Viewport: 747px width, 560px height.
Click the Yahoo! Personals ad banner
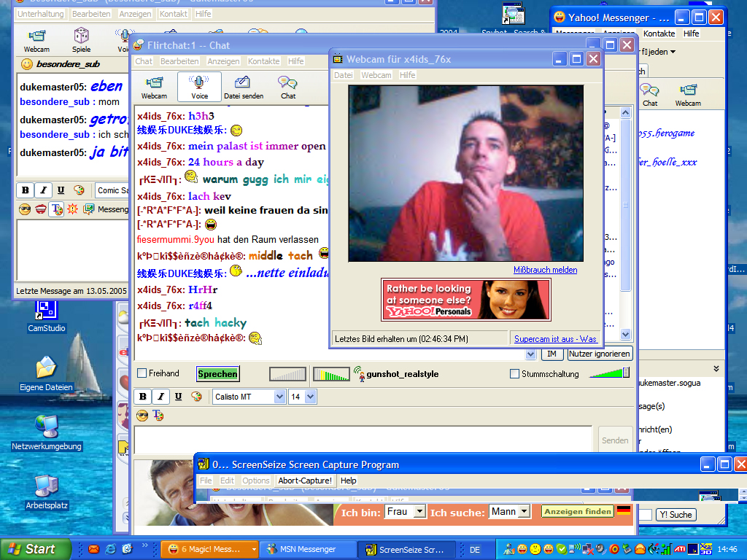[x=466, y=300]
